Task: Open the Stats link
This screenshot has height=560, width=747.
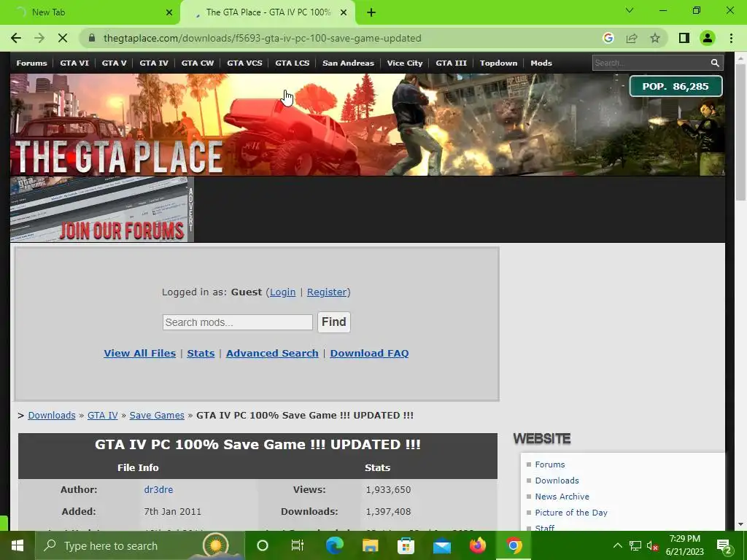Action: point(201,354)
